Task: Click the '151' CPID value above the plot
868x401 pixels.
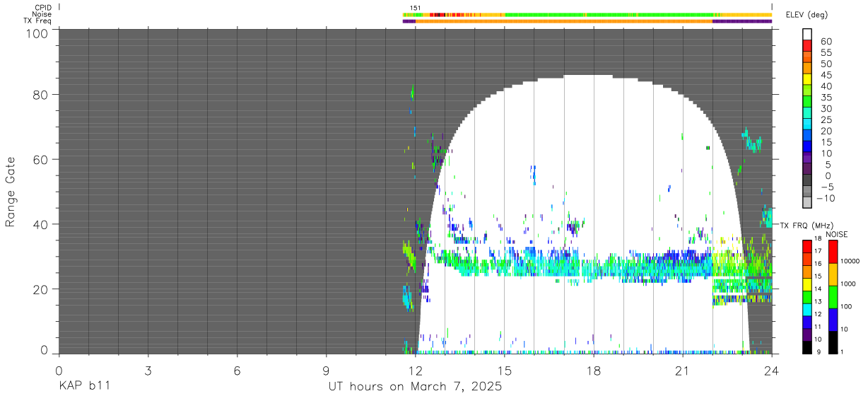Action: coord(416,8)
